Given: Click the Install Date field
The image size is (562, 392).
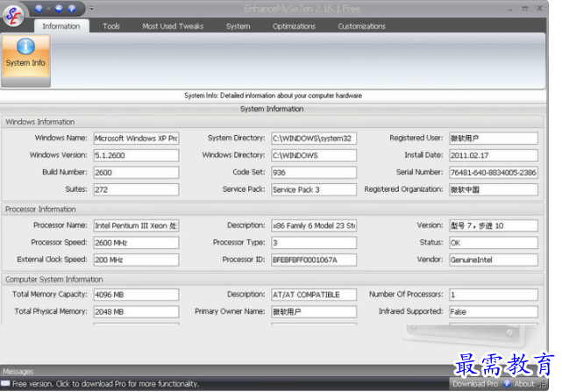Looking at the screenshot, I should (493, 155).
